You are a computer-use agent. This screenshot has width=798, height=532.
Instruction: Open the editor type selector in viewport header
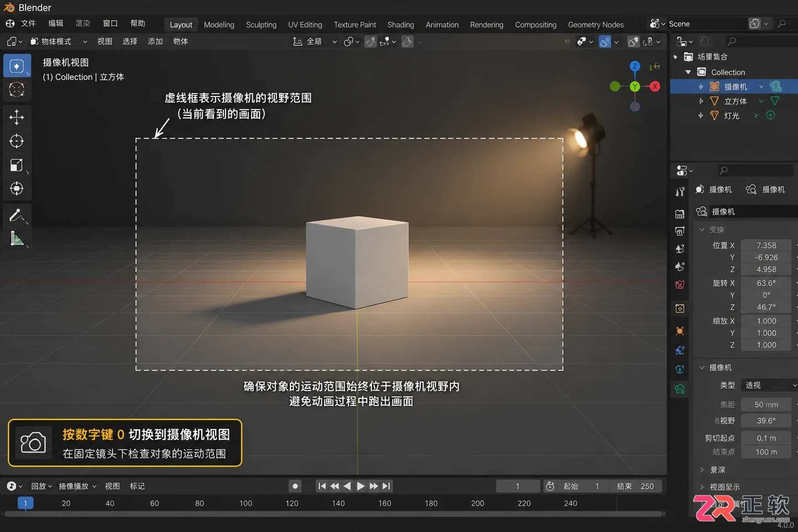pos(14,42)
